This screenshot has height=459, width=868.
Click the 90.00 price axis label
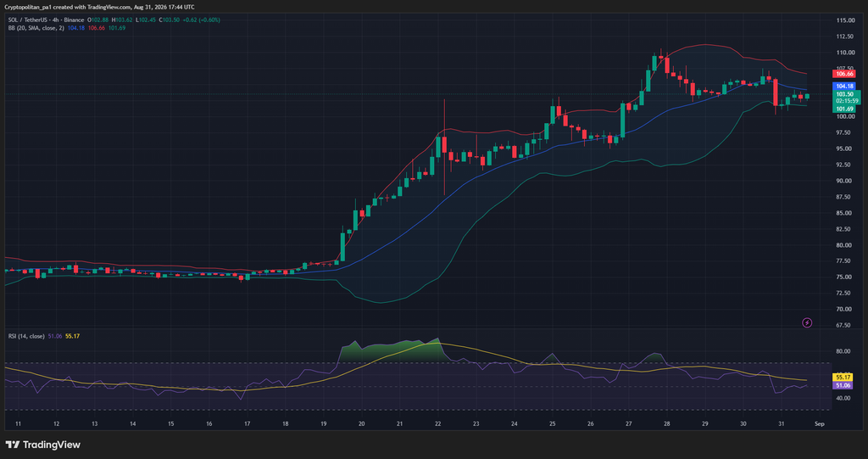(x=845, y=181)
